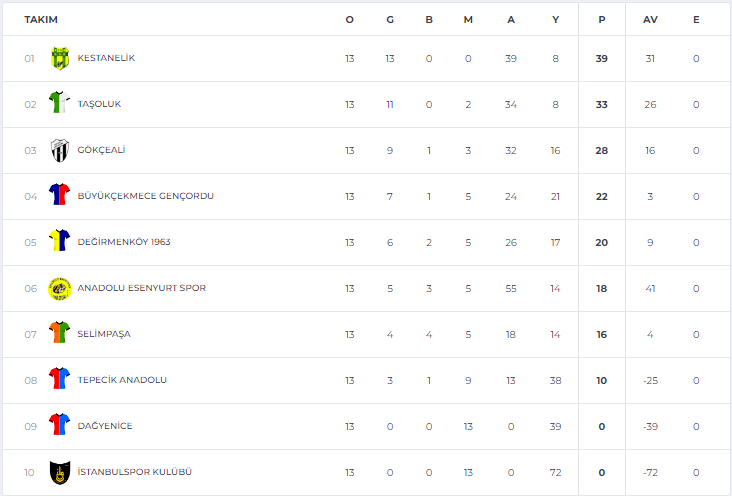Open the KESTANELİK team name link

(106, 58)
